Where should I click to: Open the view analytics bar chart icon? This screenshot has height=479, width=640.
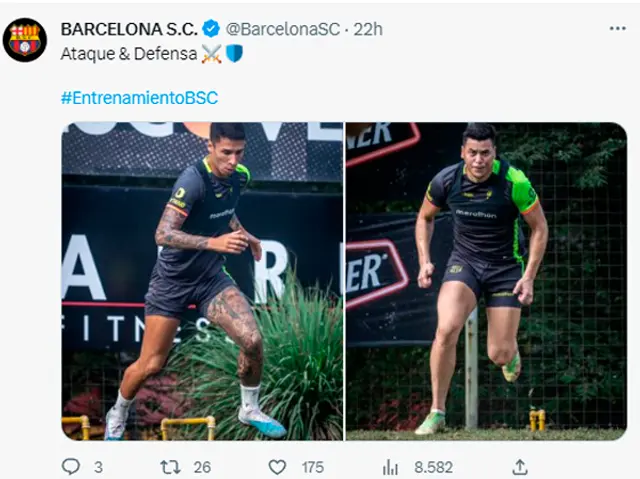point(390,466)
